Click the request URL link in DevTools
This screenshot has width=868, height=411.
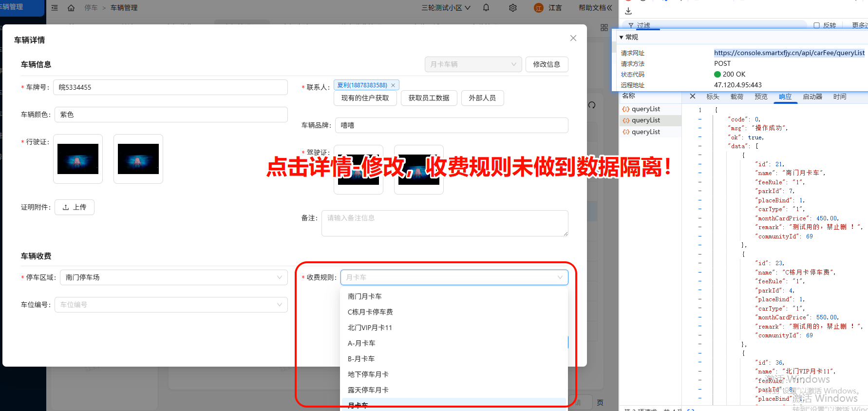789,53
